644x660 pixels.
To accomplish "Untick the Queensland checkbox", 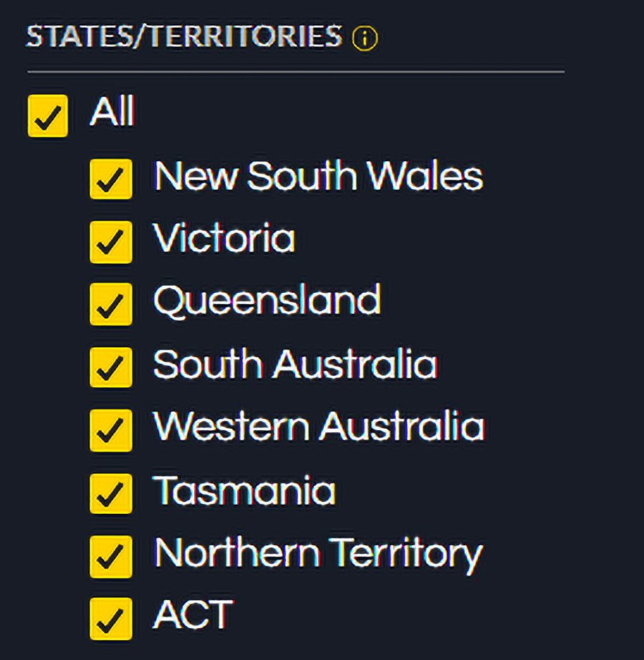I will tap(111, 304).
